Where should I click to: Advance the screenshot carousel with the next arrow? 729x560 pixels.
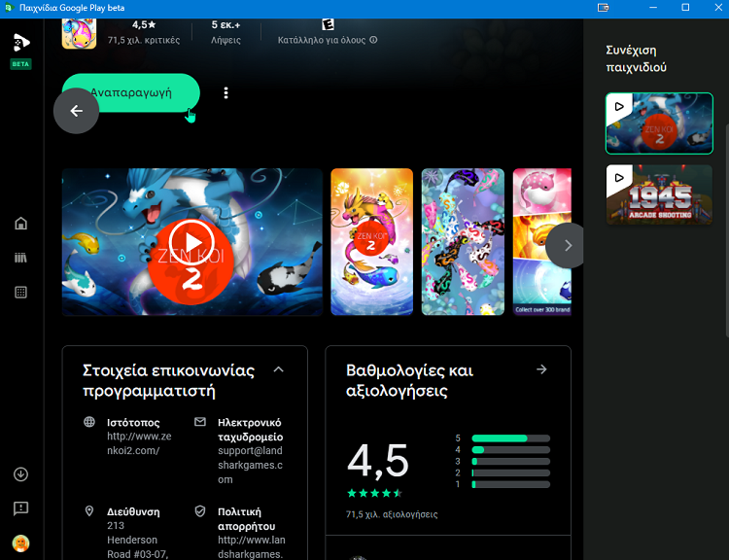[x=568, y=245]
